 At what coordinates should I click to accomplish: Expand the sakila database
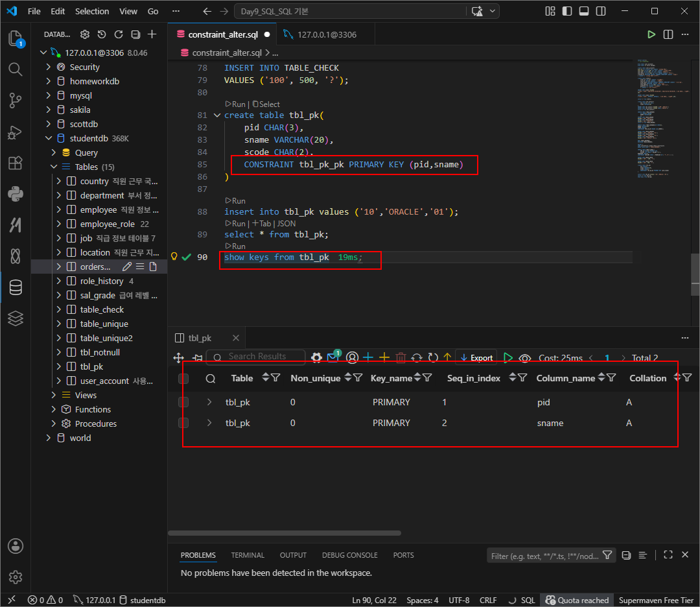49,110
